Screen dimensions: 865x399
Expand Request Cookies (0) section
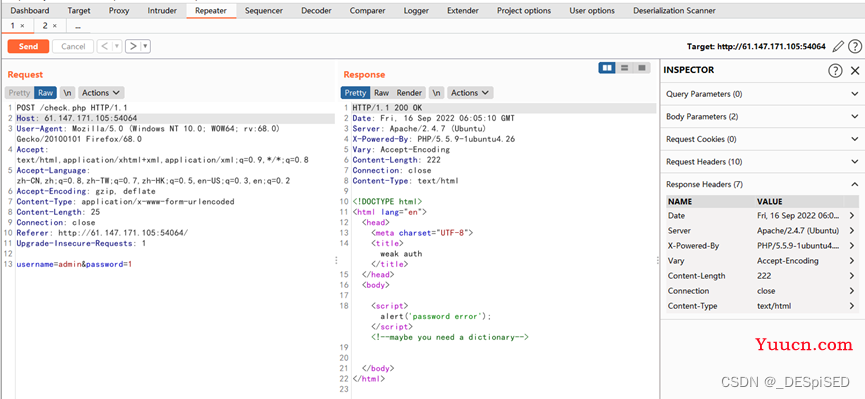click(x=762, y=139)
